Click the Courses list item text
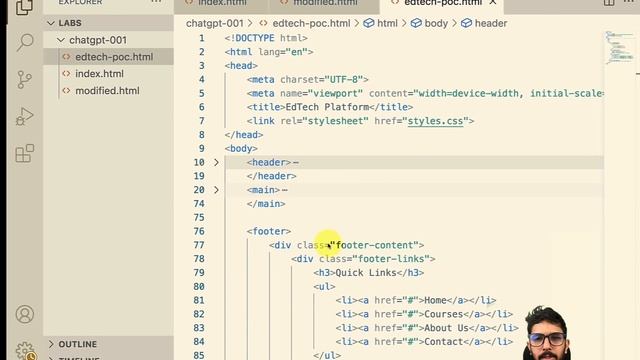640x360 pixels. tap(443, 314)
